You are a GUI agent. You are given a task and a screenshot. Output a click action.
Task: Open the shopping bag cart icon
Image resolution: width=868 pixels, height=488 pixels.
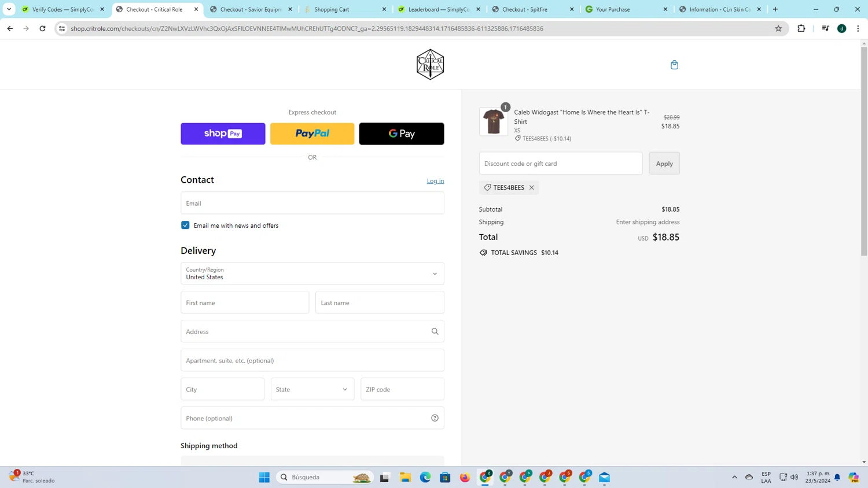[674, 65]
